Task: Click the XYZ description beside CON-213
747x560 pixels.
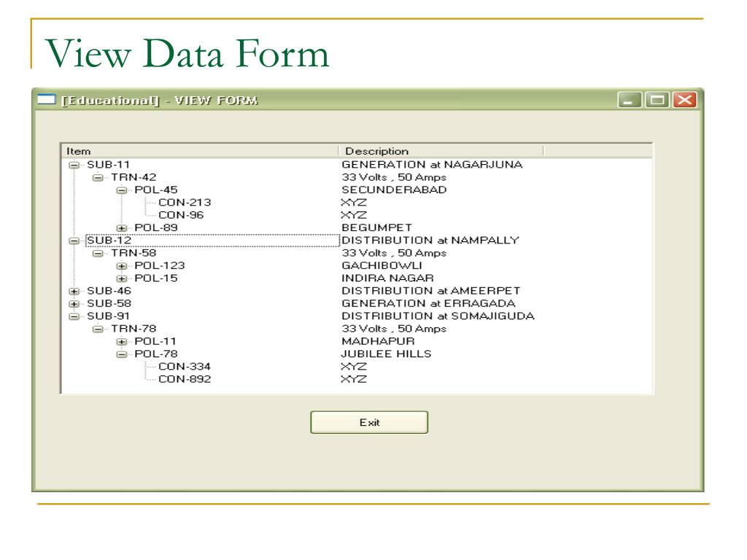Action: [x=354, y=203]
